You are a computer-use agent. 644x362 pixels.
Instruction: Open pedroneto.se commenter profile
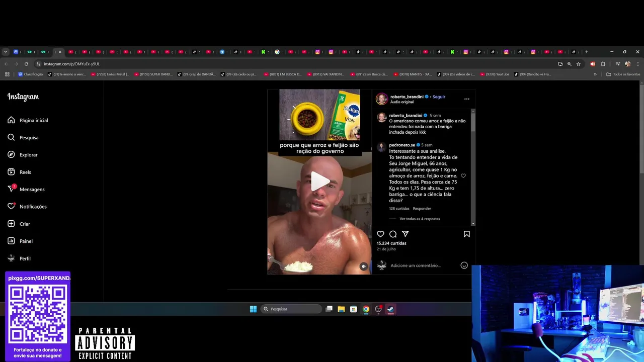tap(402, 145)
